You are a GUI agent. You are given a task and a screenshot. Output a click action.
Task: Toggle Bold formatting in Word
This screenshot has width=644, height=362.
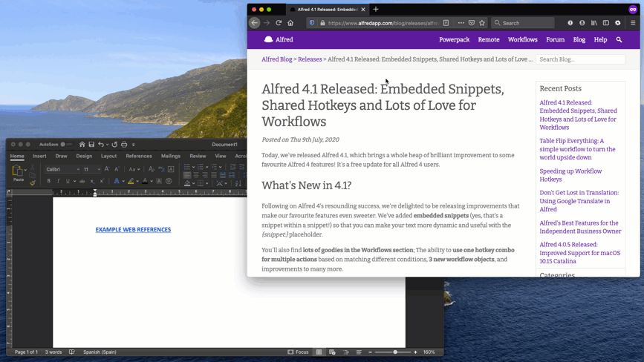coord(49,181)
